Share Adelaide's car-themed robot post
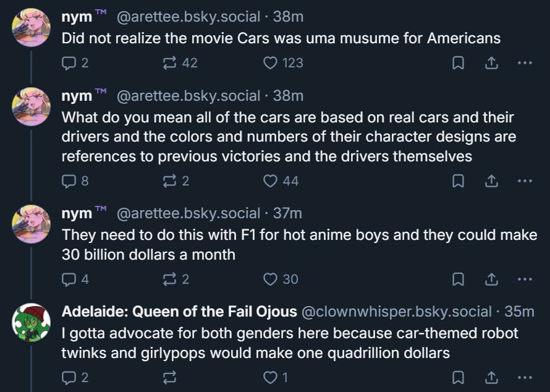 pos(491,377)
